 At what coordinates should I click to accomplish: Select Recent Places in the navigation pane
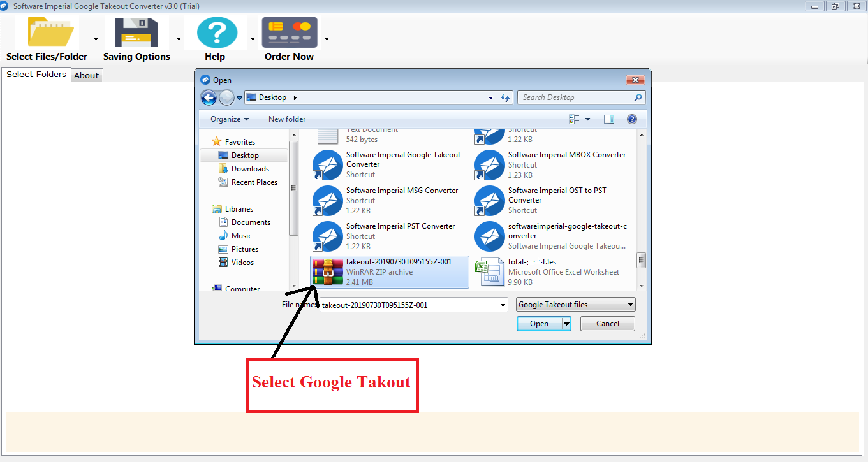(x=254, y=182)
